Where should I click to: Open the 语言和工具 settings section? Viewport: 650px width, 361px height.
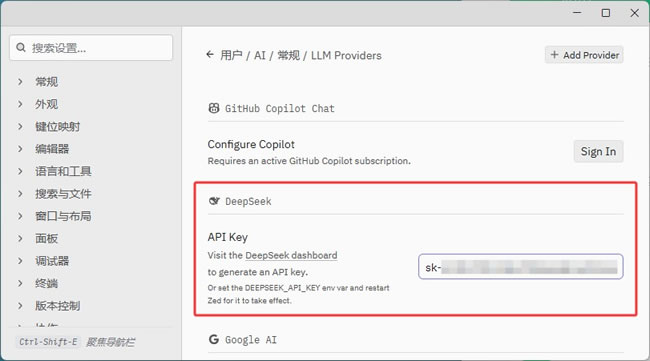(x=63, y=171)
